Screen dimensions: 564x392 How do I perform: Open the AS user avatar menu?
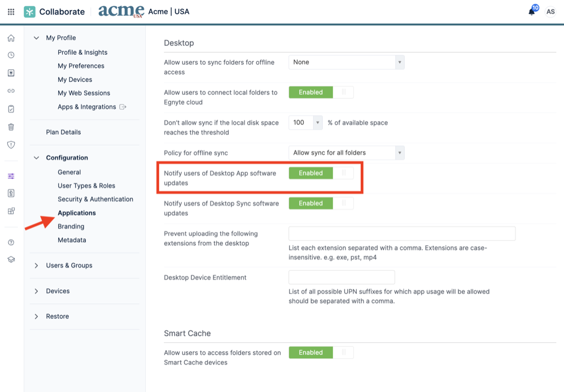click(550, 12)
